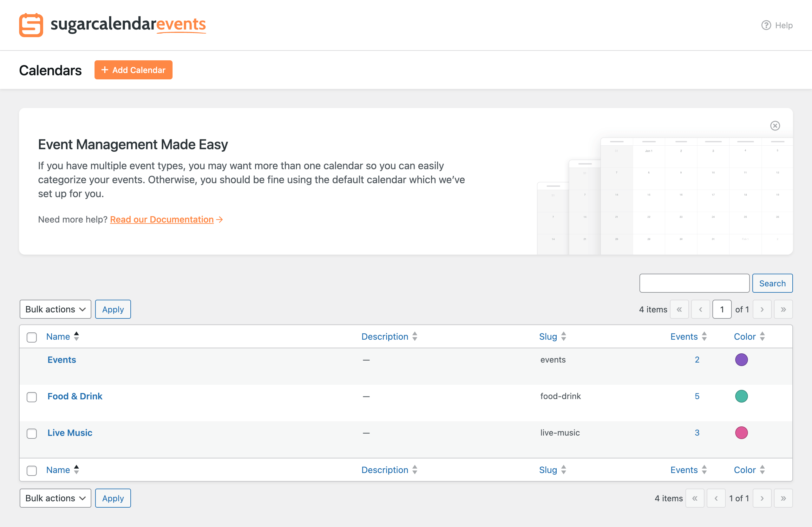This screenshot has height=527, width=812.
Task: Go to previous page in top pagination
Action: pyautogui.click(x=700, y=309)
